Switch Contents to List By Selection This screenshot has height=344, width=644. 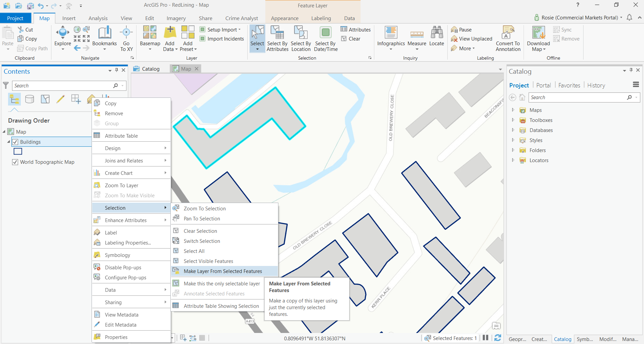click(x=45, y=99)
